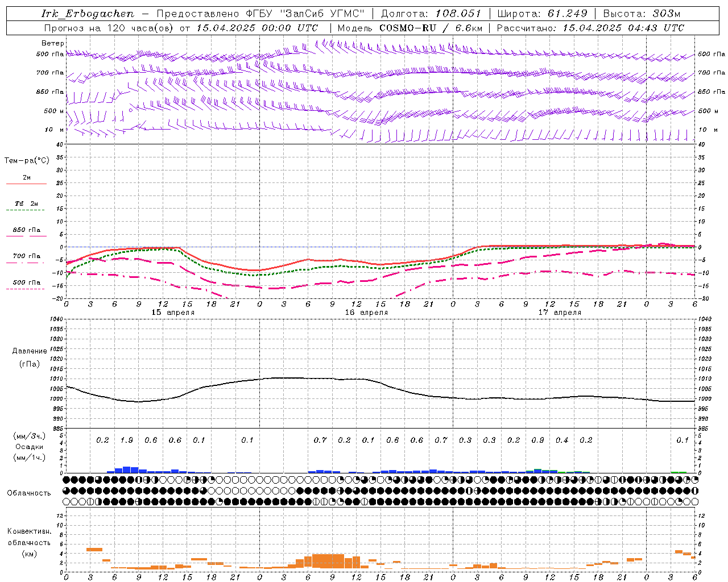Click the 'Ветер' wind panel label

[x=52, y=43]
